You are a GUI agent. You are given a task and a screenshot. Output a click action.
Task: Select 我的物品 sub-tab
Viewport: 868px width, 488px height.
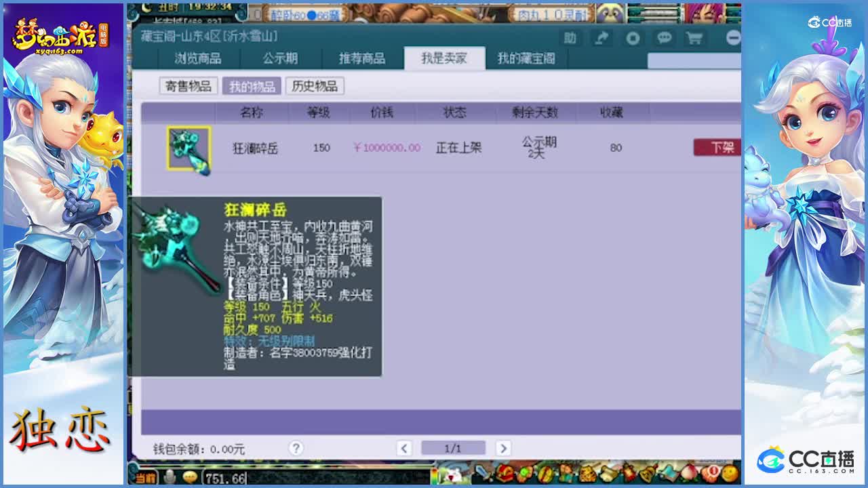252,86
